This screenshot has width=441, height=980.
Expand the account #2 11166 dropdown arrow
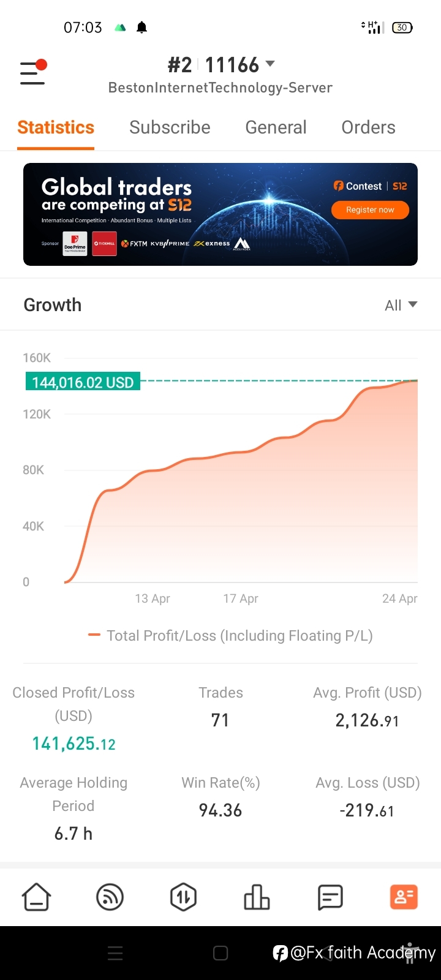(x=270, y=64)
